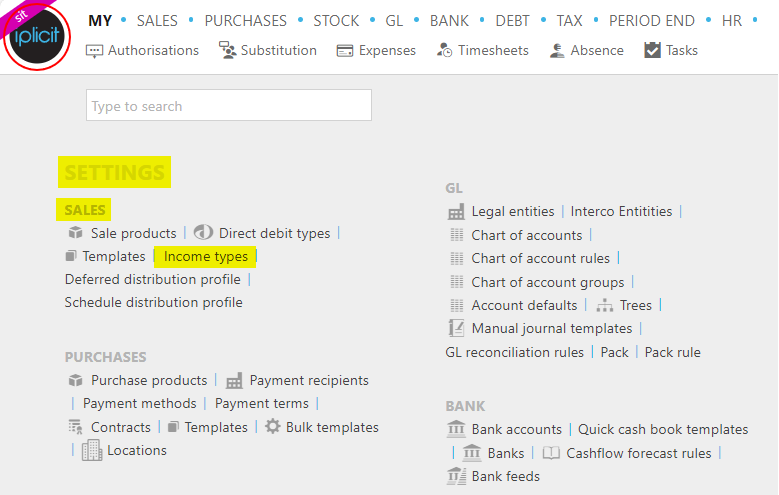The width and height of the screenshot is (779, 495).
Task: Click the iplicit logo icon
Action: click(x=37, y=36)
